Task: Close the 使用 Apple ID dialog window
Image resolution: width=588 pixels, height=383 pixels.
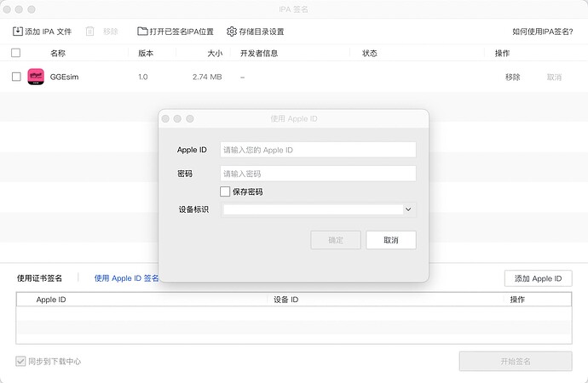Action: 165,118
